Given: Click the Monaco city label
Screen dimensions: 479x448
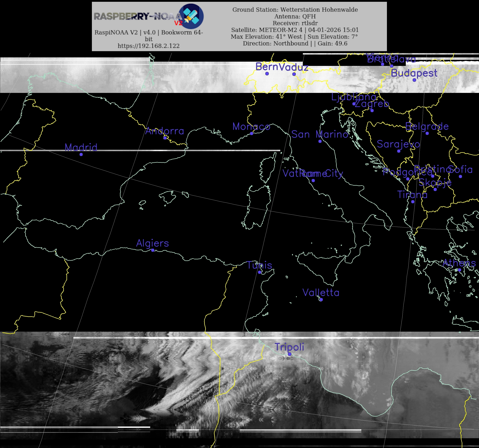Looking at the screenshot, I should (x=251, y=126).
